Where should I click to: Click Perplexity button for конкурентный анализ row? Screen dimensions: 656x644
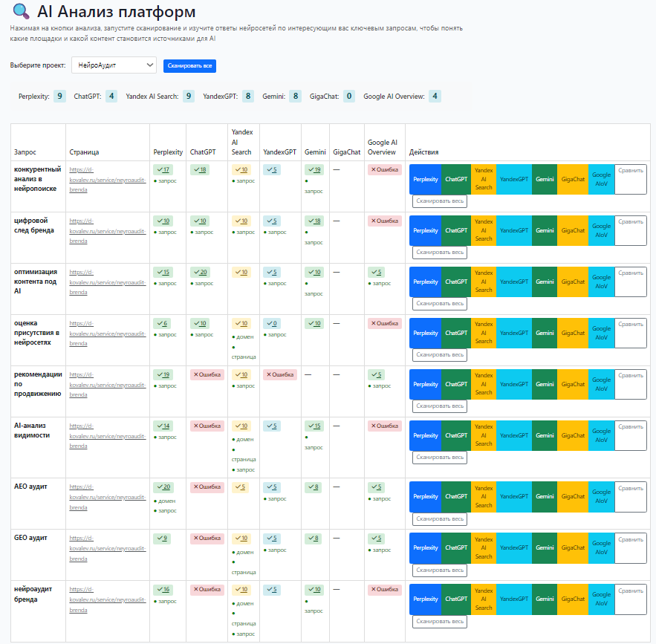click(425, 179)
